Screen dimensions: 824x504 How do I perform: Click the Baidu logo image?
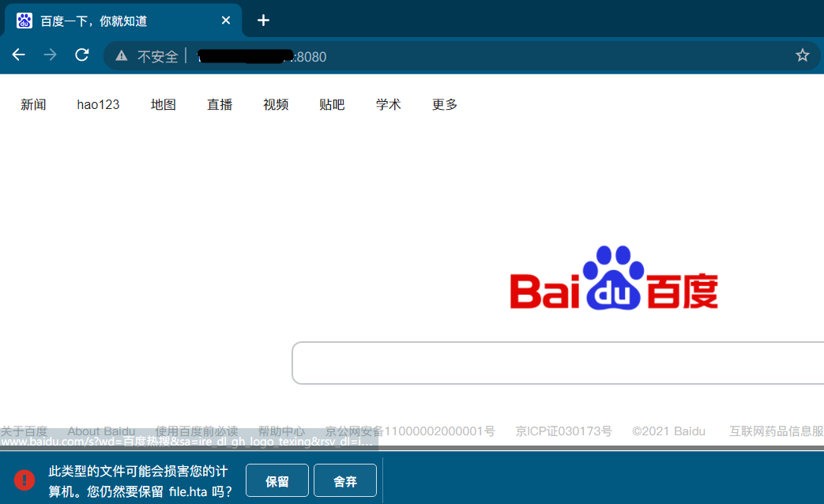614,277
